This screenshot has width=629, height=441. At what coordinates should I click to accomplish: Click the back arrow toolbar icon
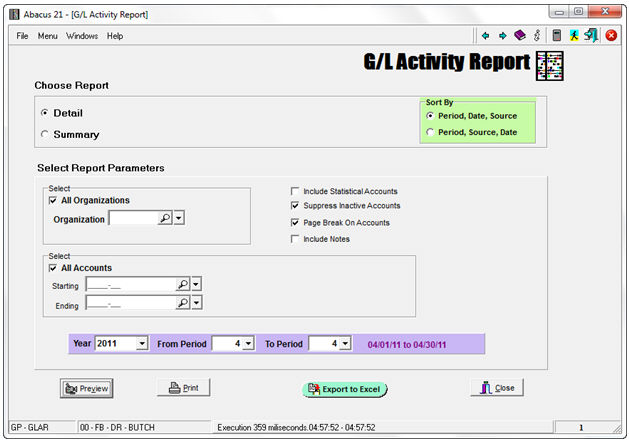tap(485, 36)
